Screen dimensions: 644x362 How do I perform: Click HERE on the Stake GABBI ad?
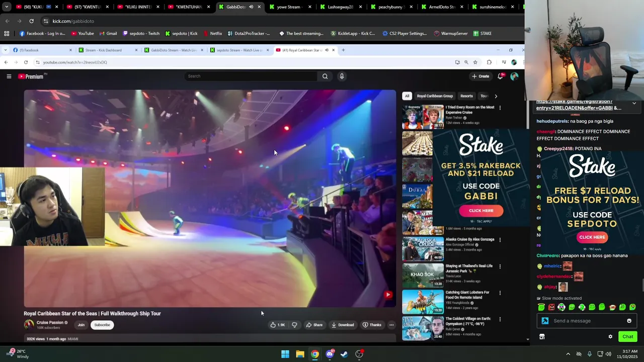click(481, 211)
